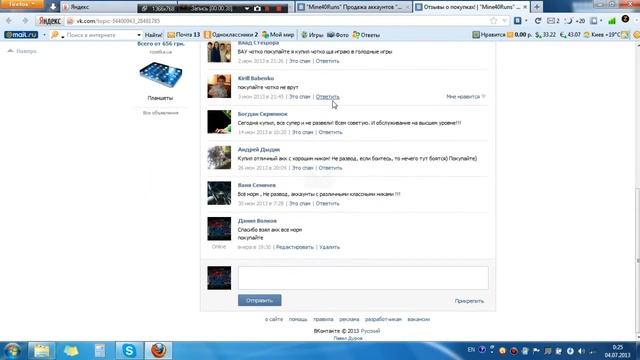Reload the page with refresh icon
Screen dimensions: 640x360
tap(538, 21)
